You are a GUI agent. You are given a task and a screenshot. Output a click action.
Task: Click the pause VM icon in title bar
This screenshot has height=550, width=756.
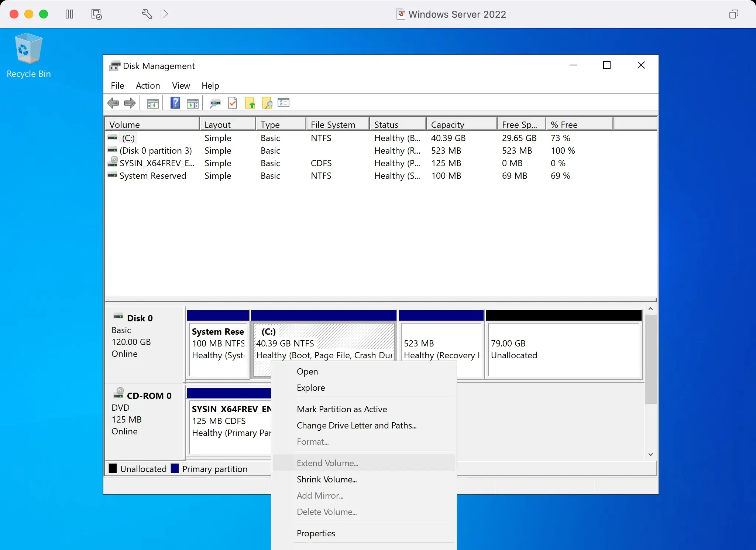[69, 14]
